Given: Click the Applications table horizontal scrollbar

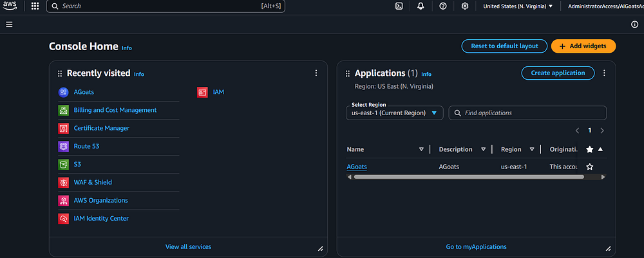Looking at the screenshot, I should point(468,177).
